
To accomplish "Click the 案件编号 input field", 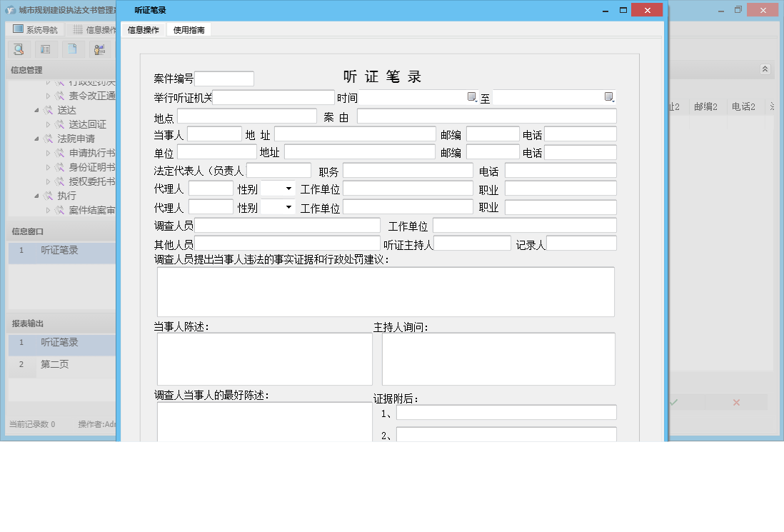I will (x=226, y=79).
